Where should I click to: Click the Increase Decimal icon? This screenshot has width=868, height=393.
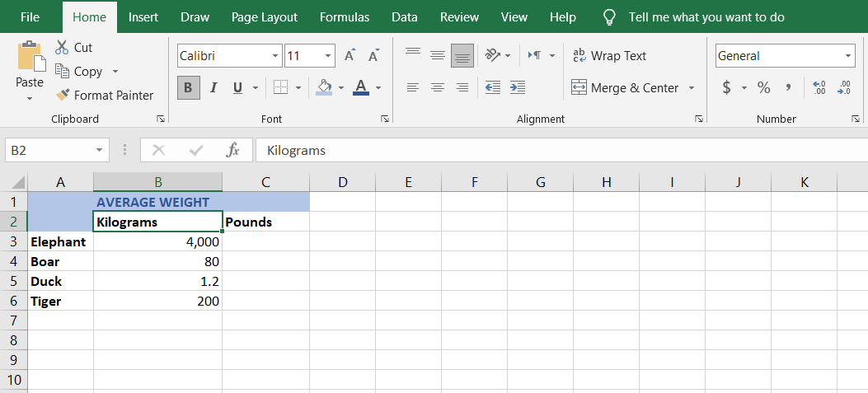pyautogui.click(x=819, y=87)
